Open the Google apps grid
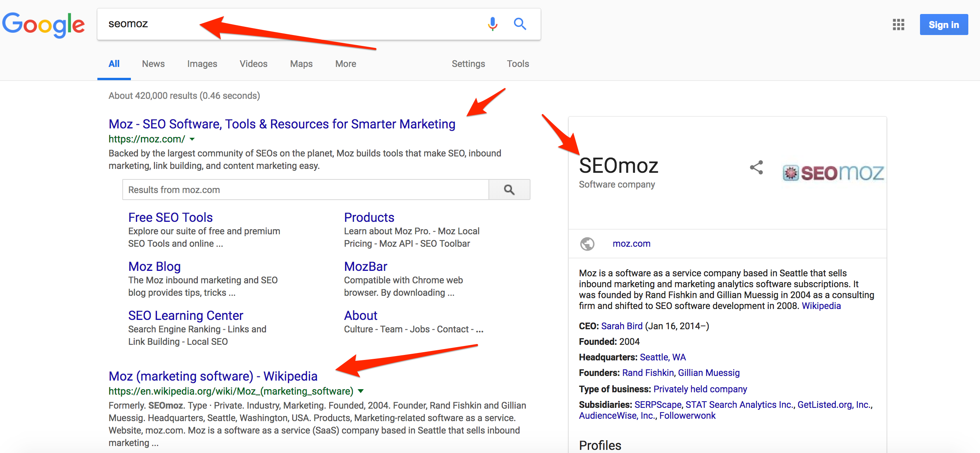The height and width of the screenshot is (453, 980). (x=898, y=25)
